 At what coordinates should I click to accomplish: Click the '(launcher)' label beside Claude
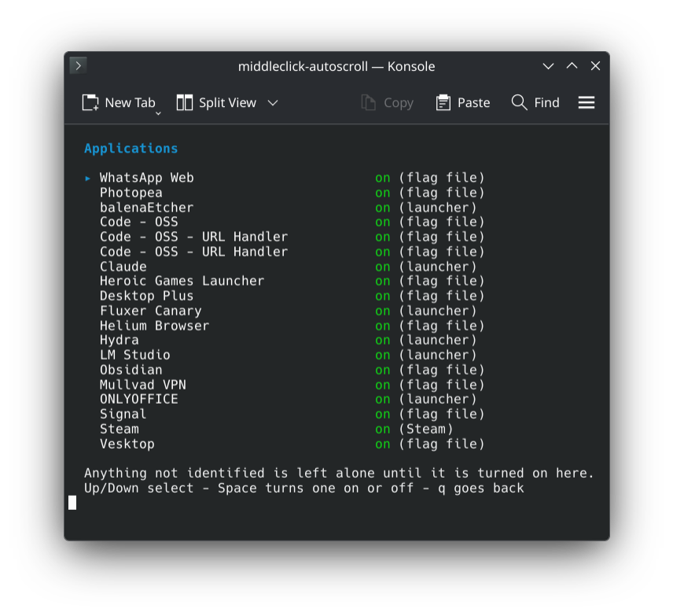coord(438,267)
